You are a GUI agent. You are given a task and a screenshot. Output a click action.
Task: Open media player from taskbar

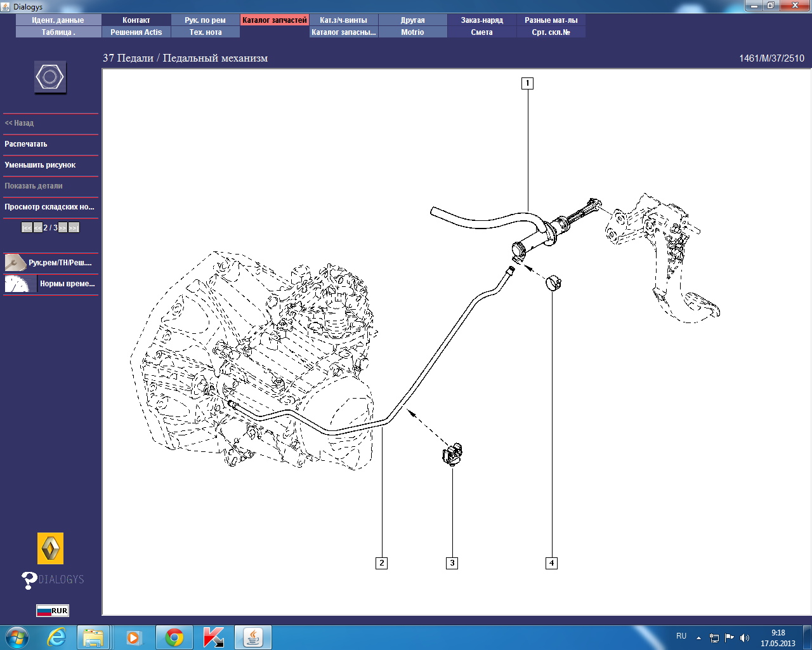pos(134,637)
